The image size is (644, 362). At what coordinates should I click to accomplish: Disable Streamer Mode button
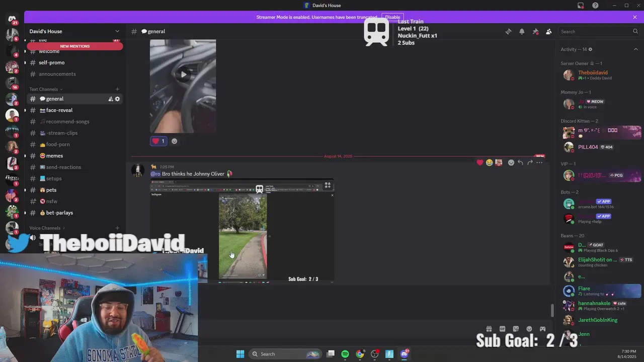click(392, 17)
